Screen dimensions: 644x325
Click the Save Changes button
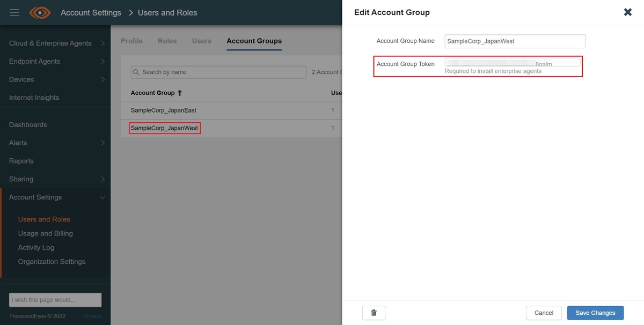(595, 313)
